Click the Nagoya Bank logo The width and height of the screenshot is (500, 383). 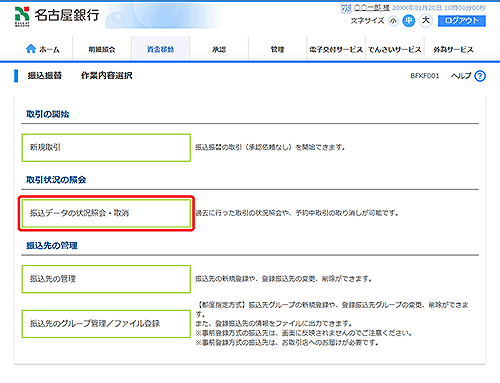point(57,16)
